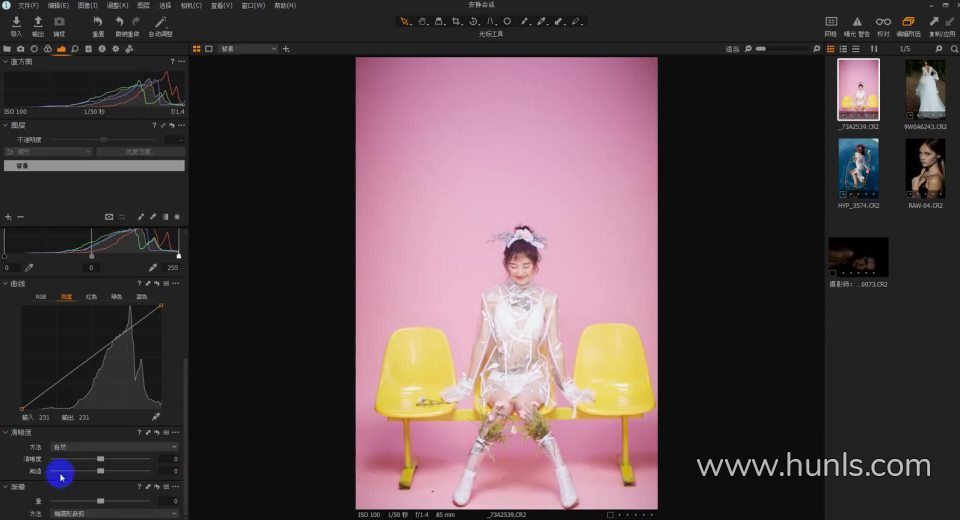Open the Color tool tab with three circles
The image size is (960, 520).
[48, 48]
